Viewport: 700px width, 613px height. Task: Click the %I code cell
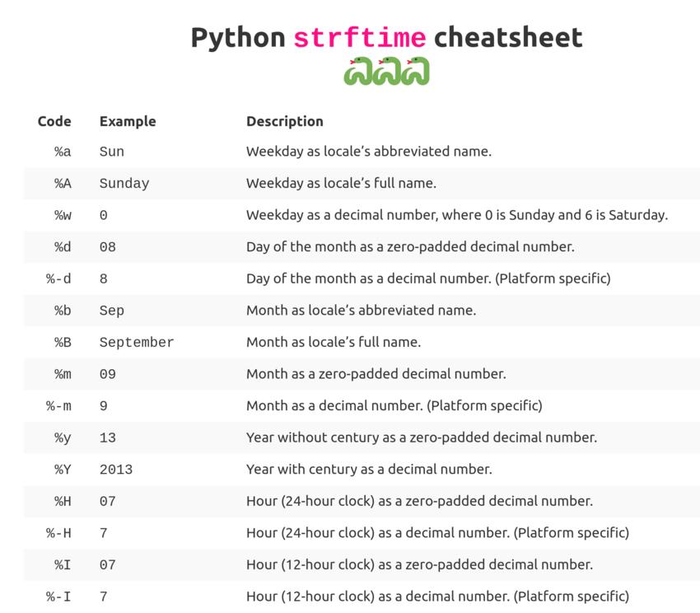63,564
